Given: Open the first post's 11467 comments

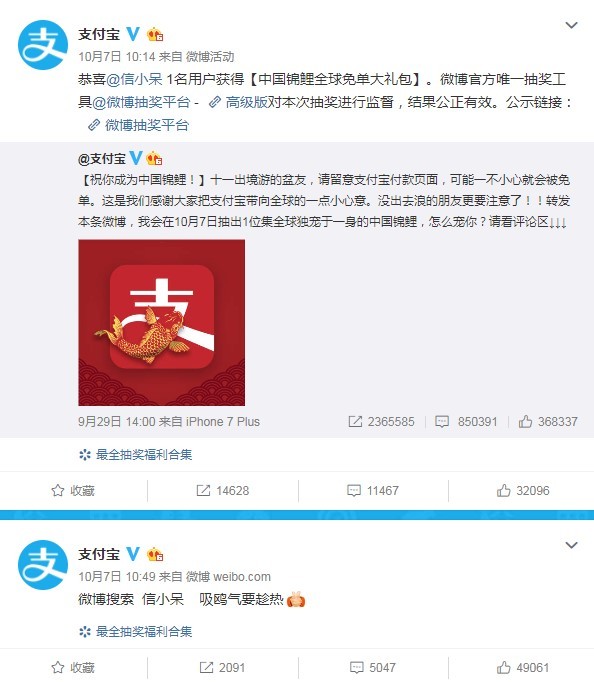Looking at the screenshot, I should (373, 491).
